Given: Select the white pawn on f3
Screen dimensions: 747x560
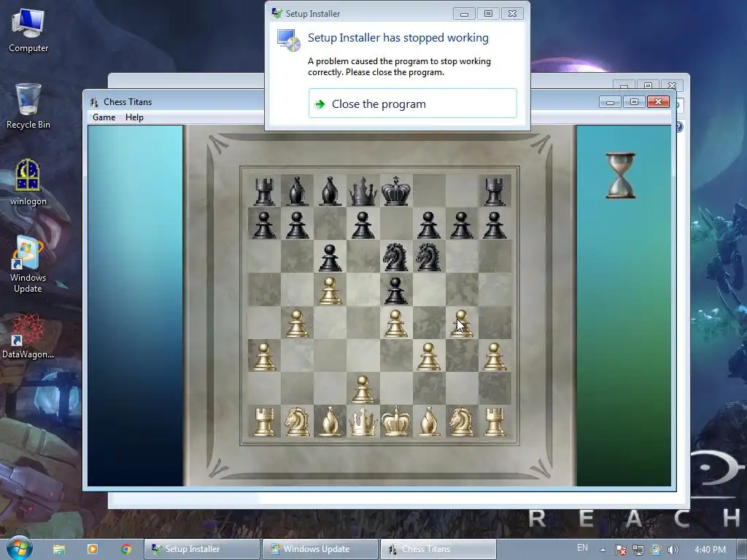Looking at the screenshot, I should click(429, 356).
